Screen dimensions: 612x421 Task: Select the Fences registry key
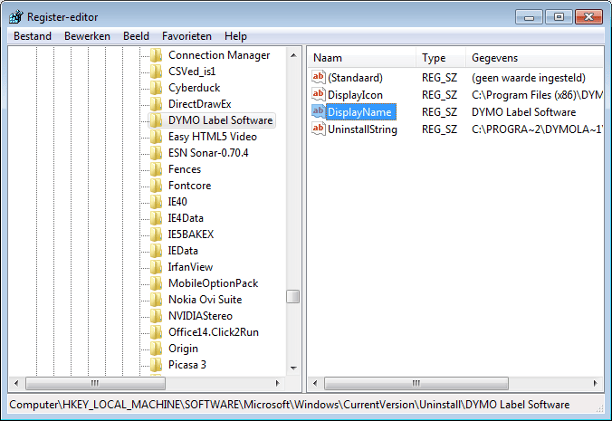pyautogui.click(x=184, y=169)
